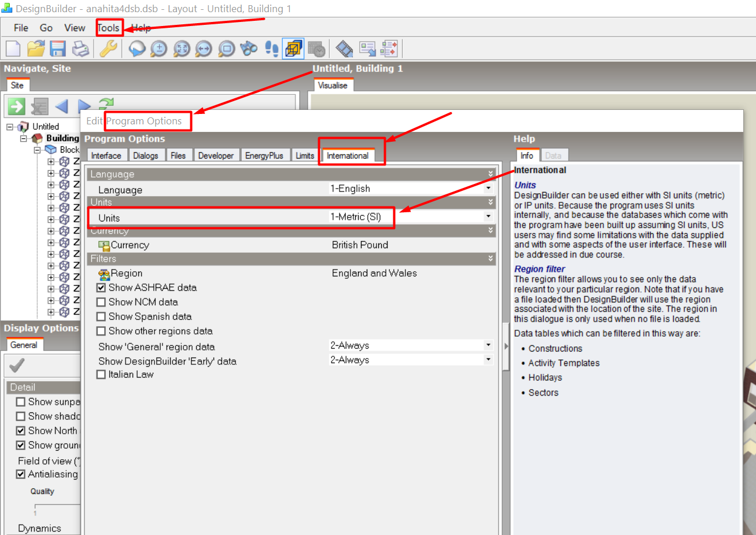The height and width of the screenshot is (535, 756).
Task: Activate the footsteps walk-through tool
Action: point(271,49)
